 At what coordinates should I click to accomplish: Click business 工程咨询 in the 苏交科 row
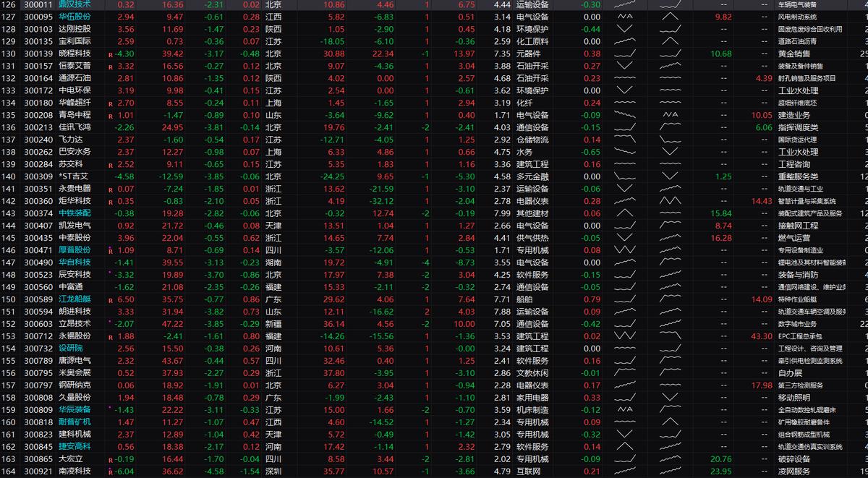(x=794, y=164)
